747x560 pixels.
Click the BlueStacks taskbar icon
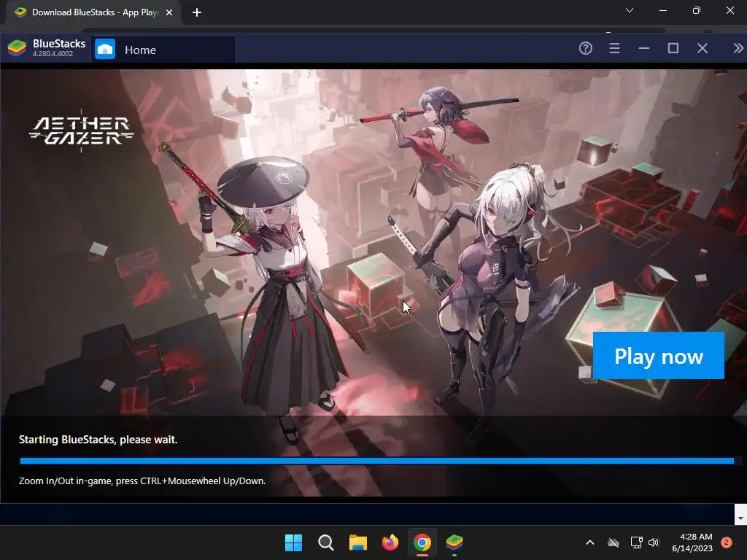click(x=454, y=542)
